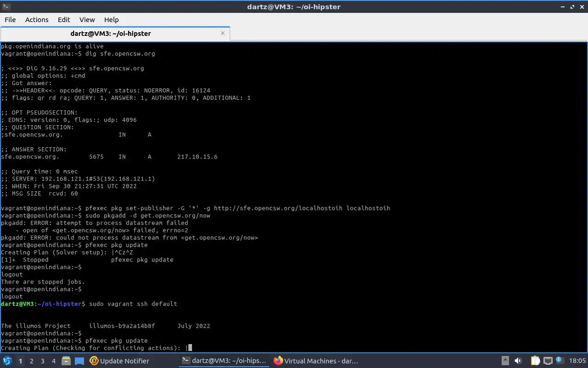Click 'could not process datastream' error line
Image resolution: width=588 pixels, height=368 pixels.
tap(129, 237)
